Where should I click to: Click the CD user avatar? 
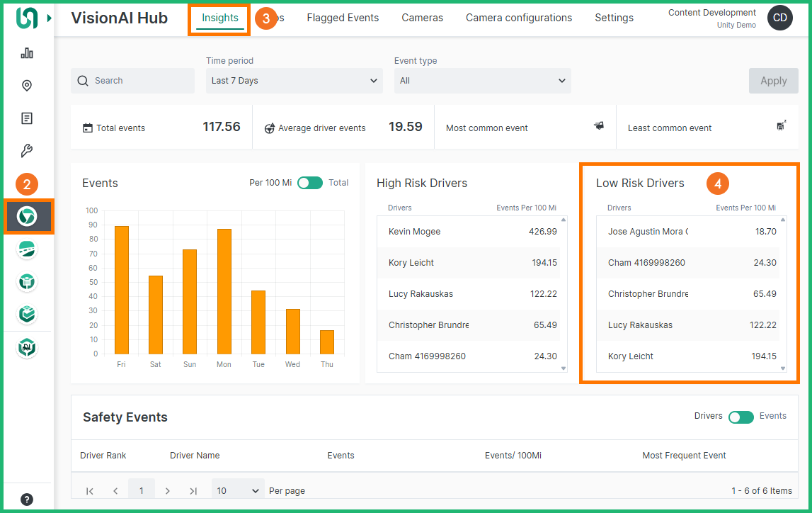pos(779,18)
